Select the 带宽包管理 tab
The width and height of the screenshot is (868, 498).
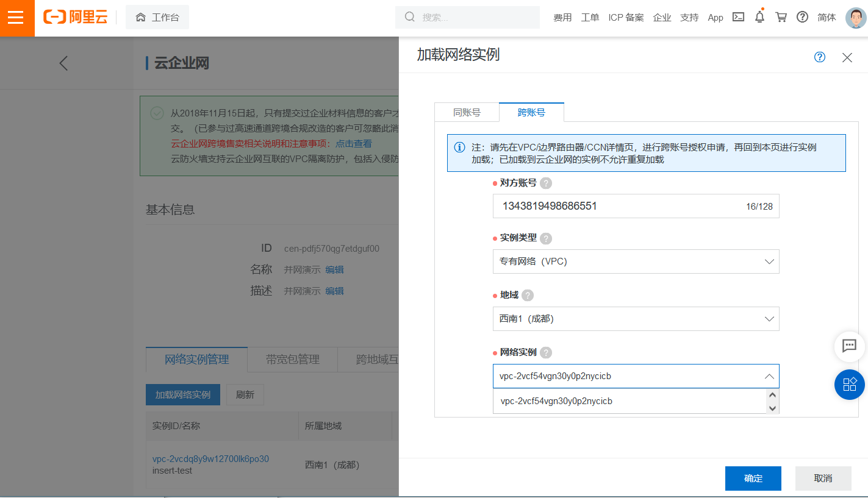pyautogui.click(x=292, y=360)
